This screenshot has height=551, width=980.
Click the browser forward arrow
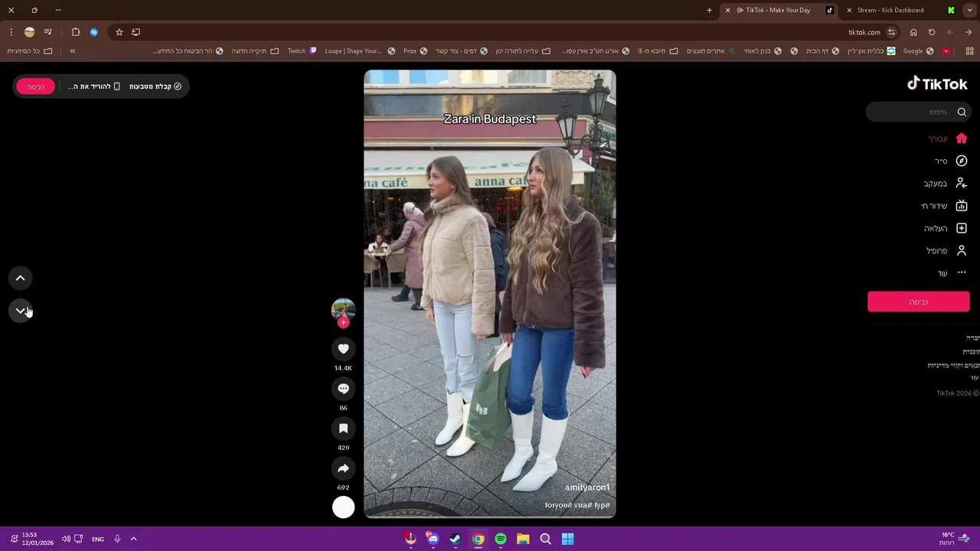click(x=950, y=32)
